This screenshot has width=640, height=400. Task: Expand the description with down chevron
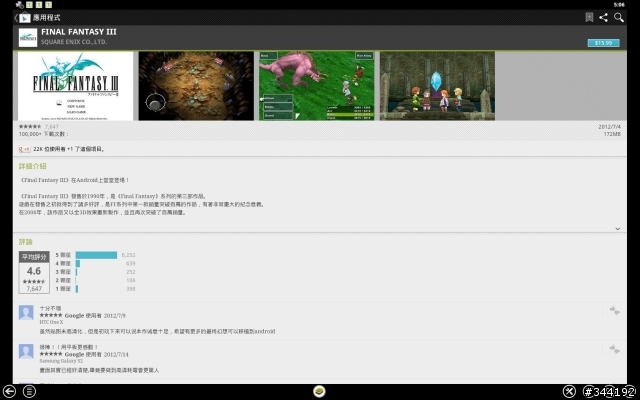click(x=618, y=229)
